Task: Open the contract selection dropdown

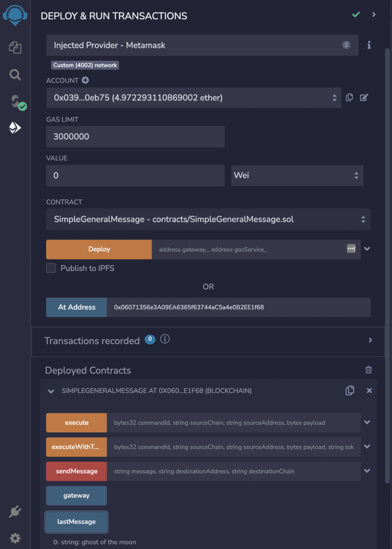Action: click(208, 219)
